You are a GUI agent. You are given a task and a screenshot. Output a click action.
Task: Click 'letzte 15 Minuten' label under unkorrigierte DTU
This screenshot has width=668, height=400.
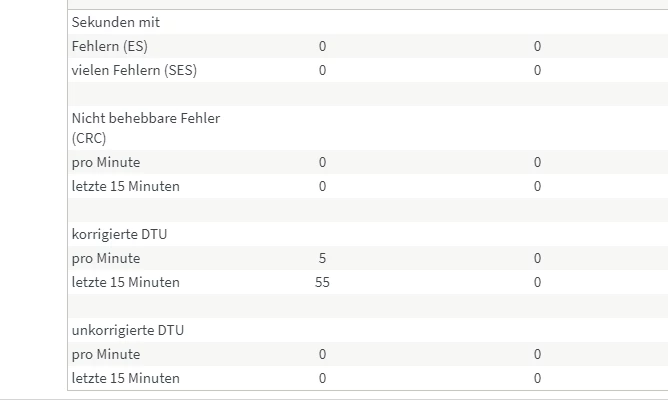point(126,378)
